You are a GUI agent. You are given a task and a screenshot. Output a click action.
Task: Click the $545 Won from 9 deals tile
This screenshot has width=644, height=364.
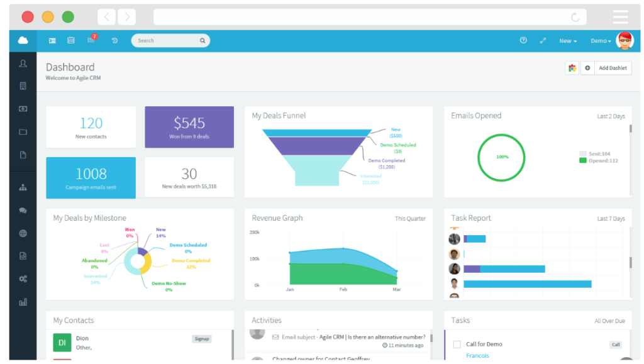point(189,127)
